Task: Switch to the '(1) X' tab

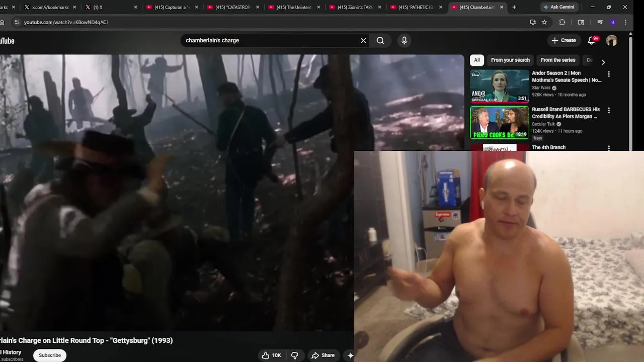Action: [111, 7]
